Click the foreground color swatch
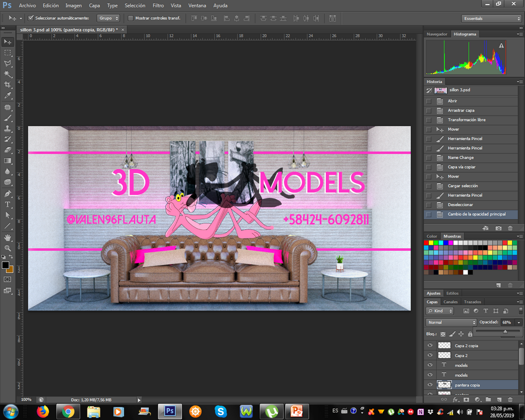Screen dimensions: 525x420 5,265
